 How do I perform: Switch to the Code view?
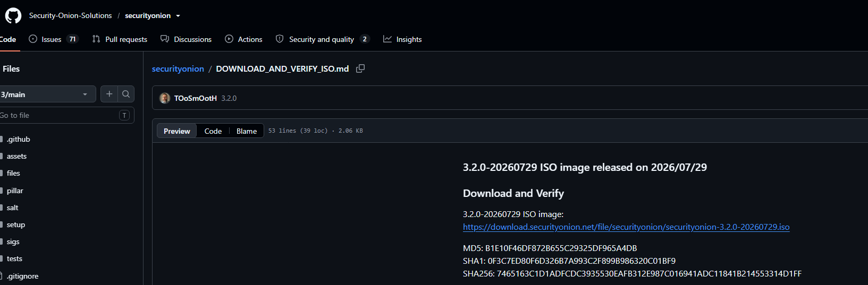coord(213,131)
